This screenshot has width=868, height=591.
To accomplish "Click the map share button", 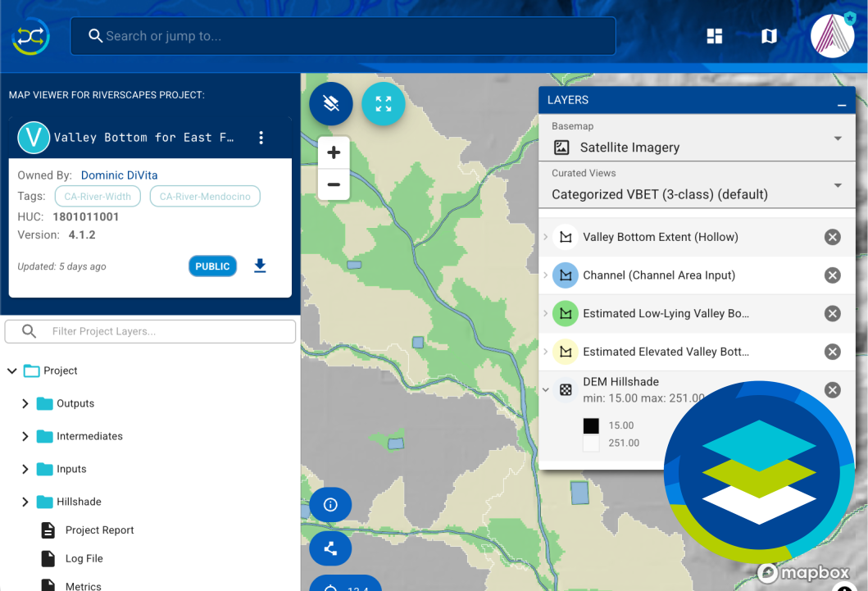I will tap(330, 549).
